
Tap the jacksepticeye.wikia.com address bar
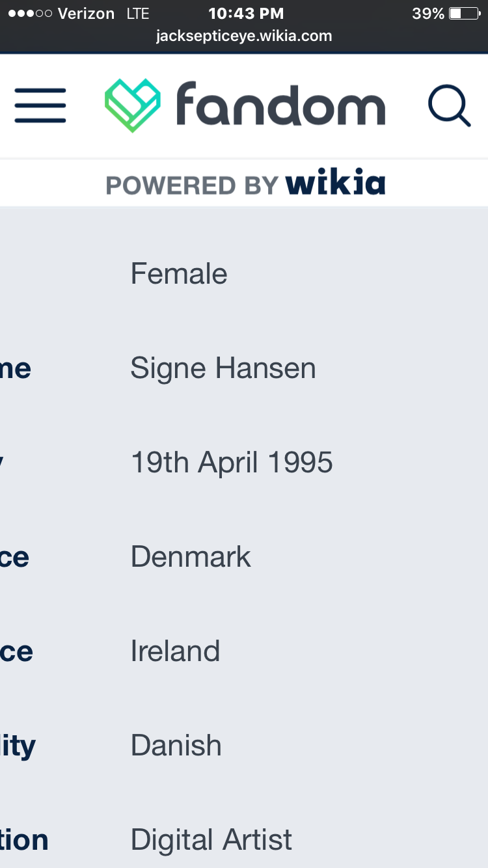[x=244, y=36]
